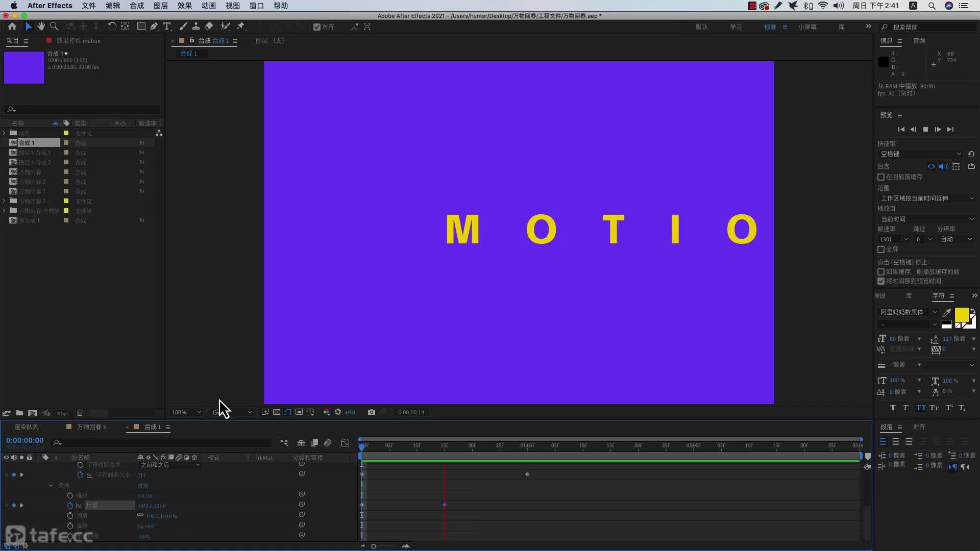Select the Pen tool
This screenshot has width=980, height=551.
[x=154, y=27]
